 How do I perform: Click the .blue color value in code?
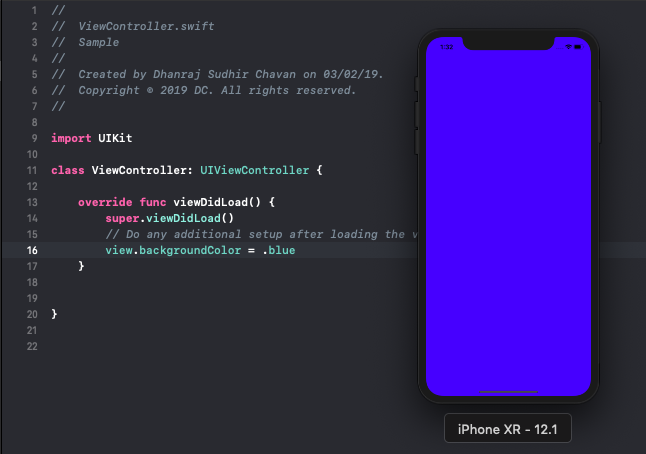click(x=279, y=250)
